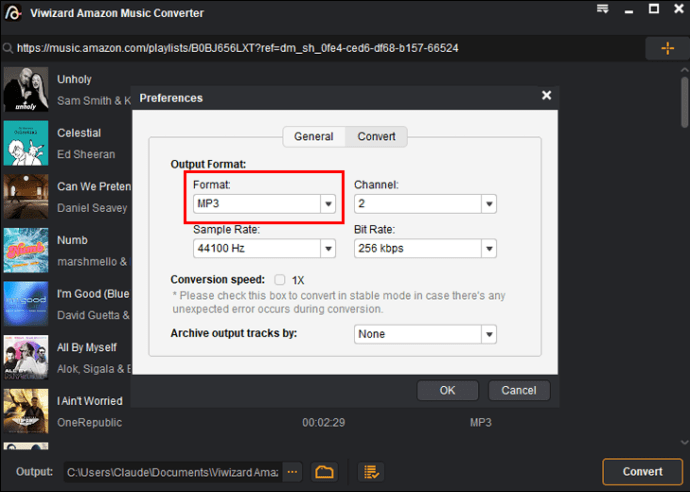
Task: Click the scroll-down arrow of track list
Action: point(684,442)
